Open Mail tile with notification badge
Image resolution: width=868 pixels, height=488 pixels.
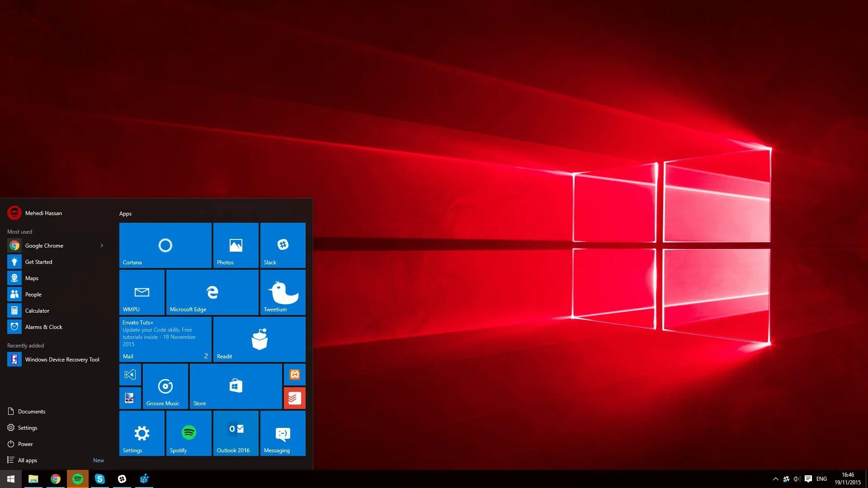click(165, 339)
